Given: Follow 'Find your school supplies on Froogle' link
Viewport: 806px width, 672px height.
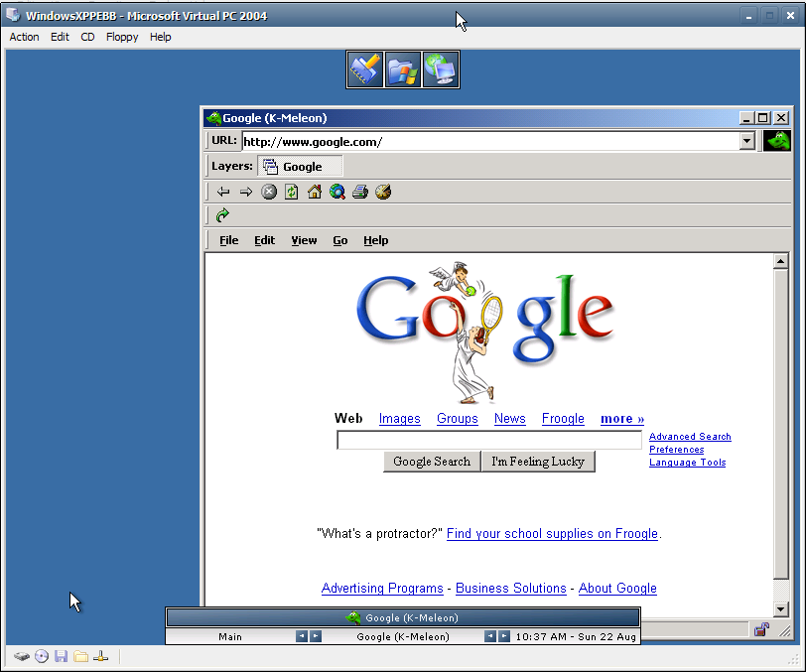Looking at the screenshot, I should [x=553, y=533].
